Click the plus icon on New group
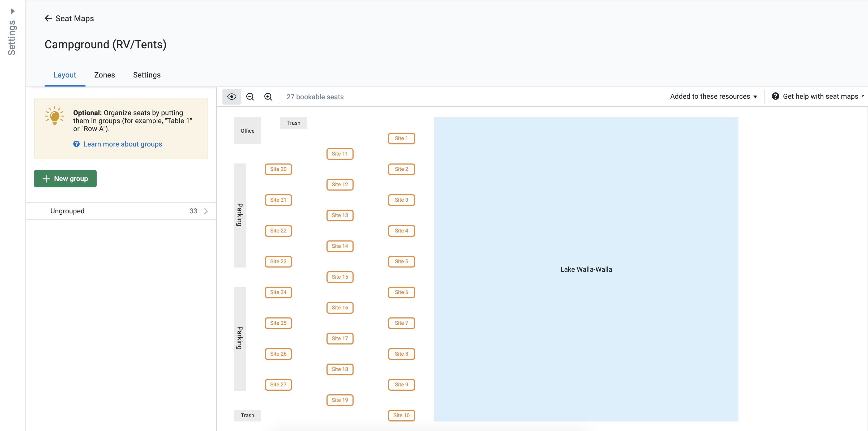The height and width of the screenshot is (431, 868). point(46,179)
